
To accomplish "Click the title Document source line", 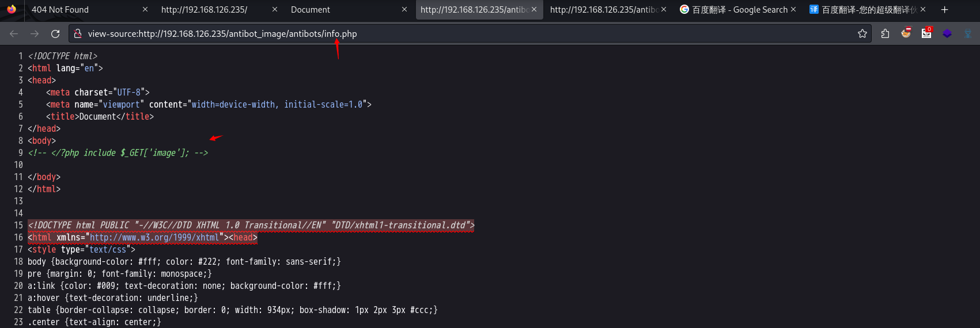I will pyautogui.click(x=100, y=117).
